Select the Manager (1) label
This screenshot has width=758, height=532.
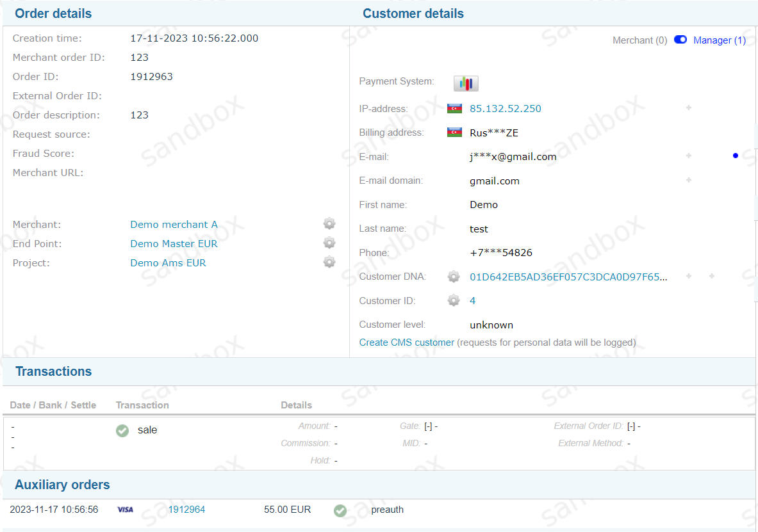720,40
